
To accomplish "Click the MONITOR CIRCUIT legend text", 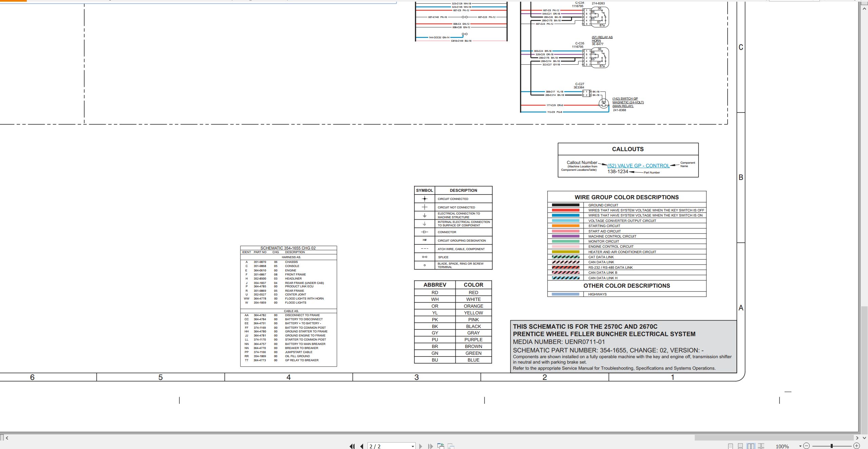I will point(604,242).
